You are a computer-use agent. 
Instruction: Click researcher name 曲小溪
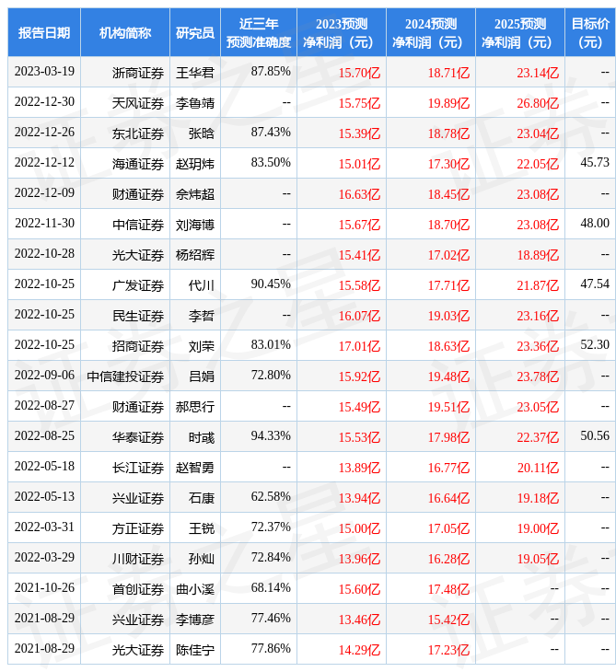[x=195, y=589]
